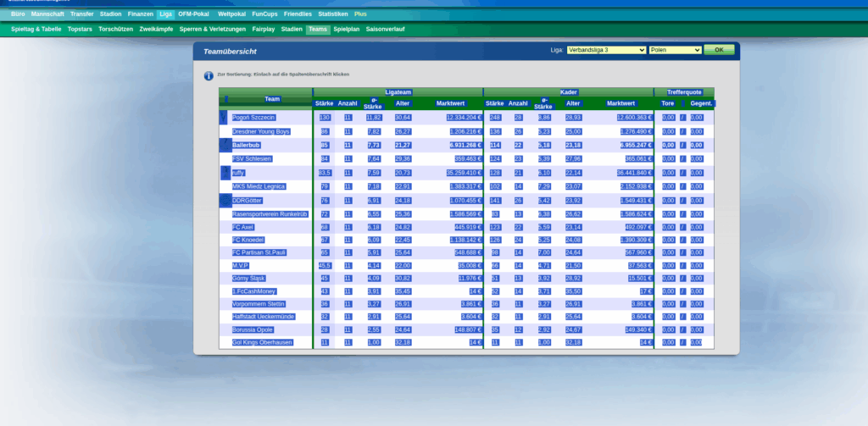Go to the Transfer menu
Image resolution: width=868 pixels, height=426 pixels.
[82, 14]
